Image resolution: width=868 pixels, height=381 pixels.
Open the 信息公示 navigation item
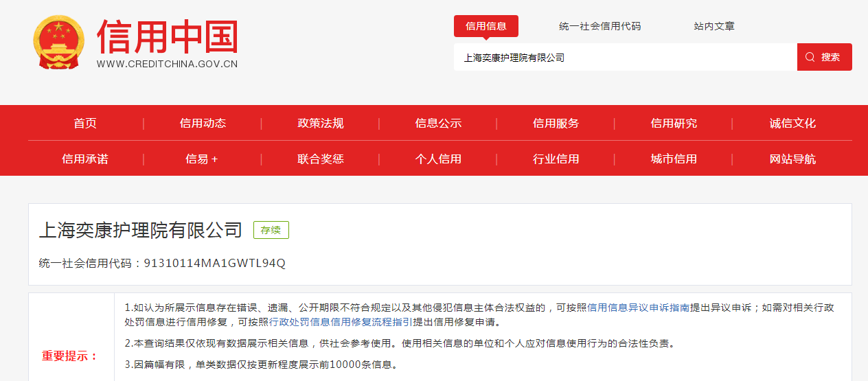(x=438, y=124)
